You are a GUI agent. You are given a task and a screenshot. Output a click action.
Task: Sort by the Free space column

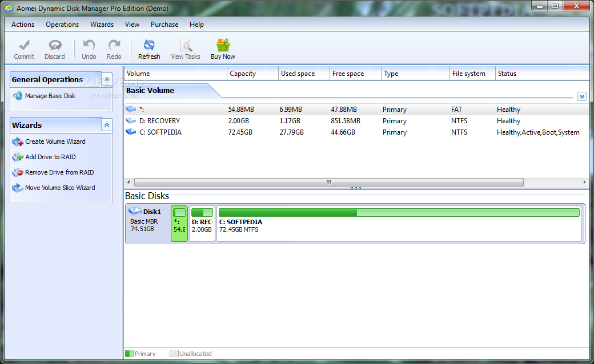[x=355, y=74]
